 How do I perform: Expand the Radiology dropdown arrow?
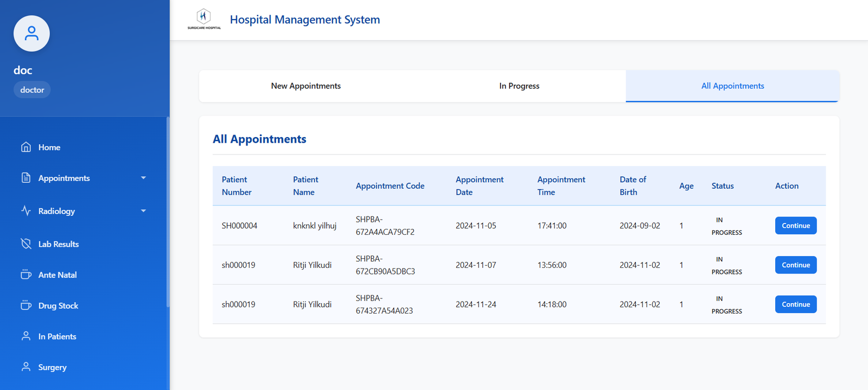pos(143,211)
